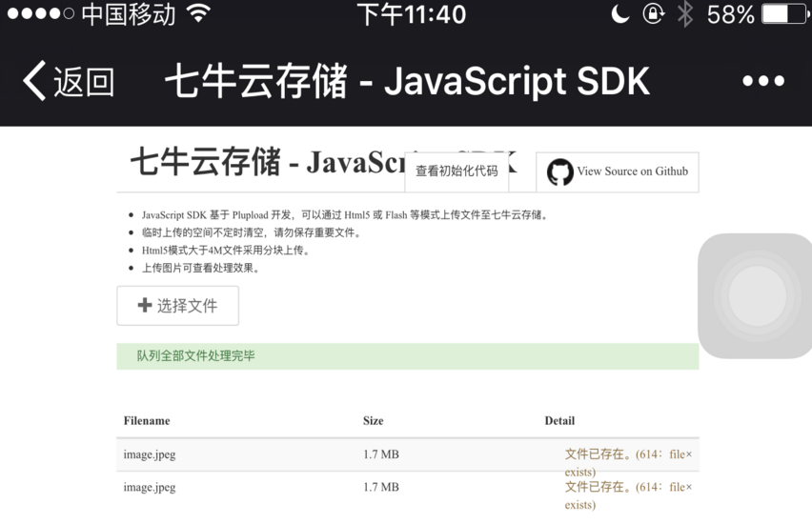Click the Html5模式大于4M bullet text
This screenshot has width=812, height=524.
click(x=226, y=250)
